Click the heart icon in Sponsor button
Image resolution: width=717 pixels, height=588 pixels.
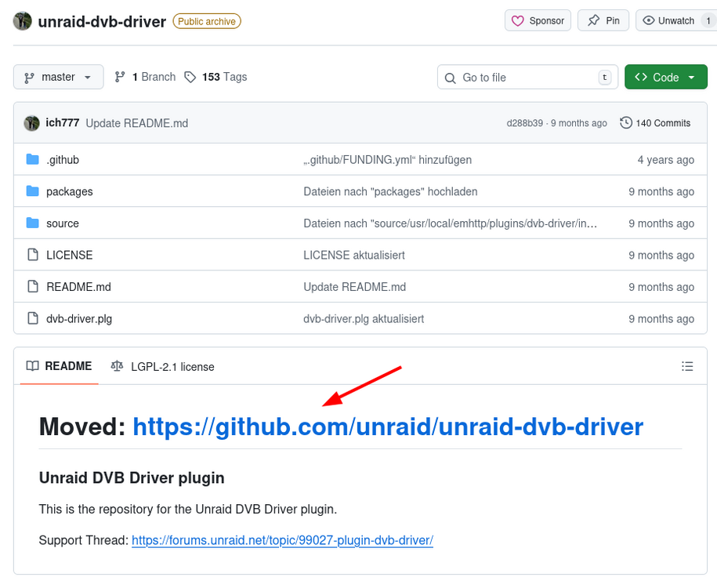click(518, 21)
